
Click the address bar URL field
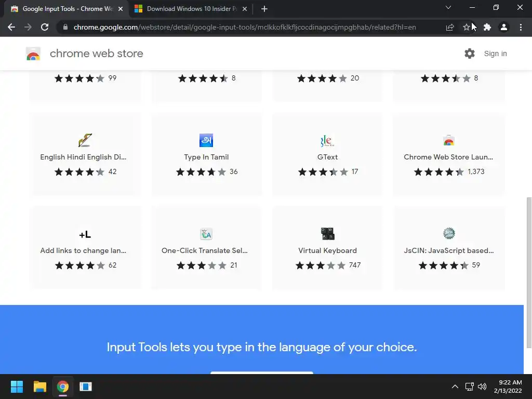245,27
